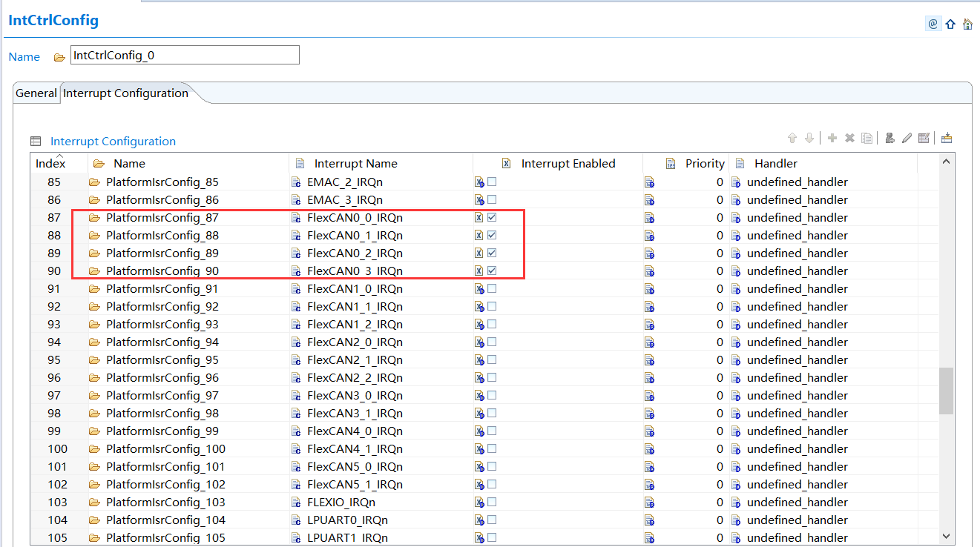Click the Interrupt Name column header

click(381, 163)
